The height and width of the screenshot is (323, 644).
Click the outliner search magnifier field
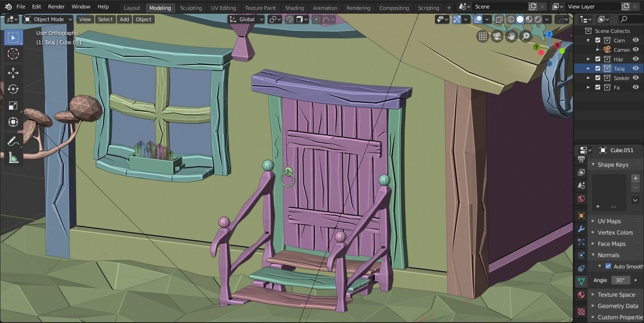[x=630, y=19]
